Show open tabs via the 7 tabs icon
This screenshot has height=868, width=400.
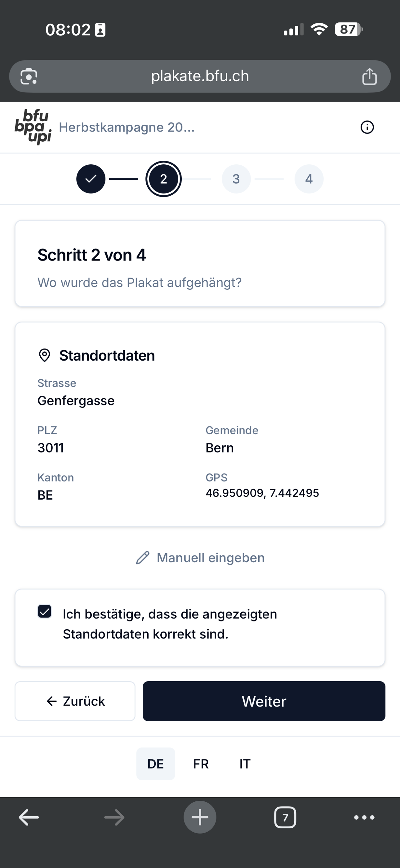285,817
